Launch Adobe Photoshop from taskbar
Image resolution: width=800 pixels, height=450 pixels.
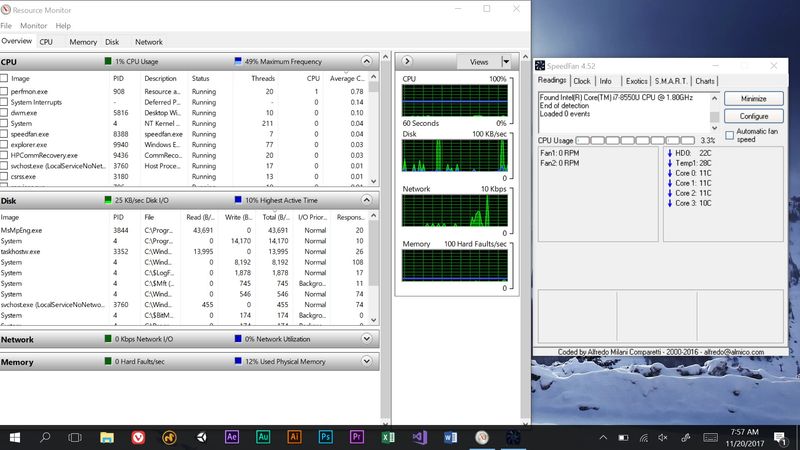[326, 437]
